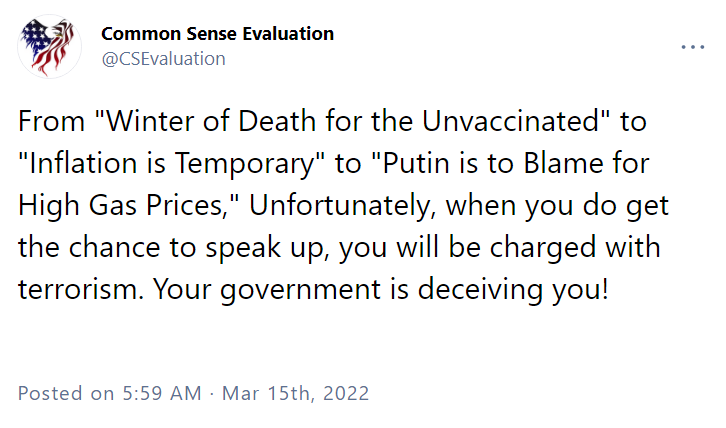Click the word "Unvaccinated" in the tweet
This screenshot has width=726, height=428.
[x=510, y=121]
